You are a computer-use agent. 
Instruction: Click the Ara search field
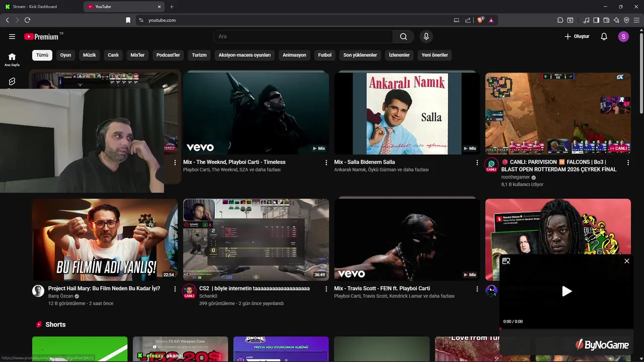coord(303,36)
